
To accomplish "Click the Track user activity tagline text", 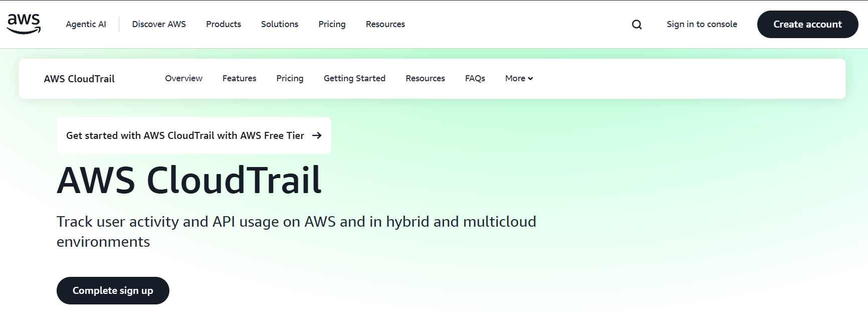I will tap(296, 232).
